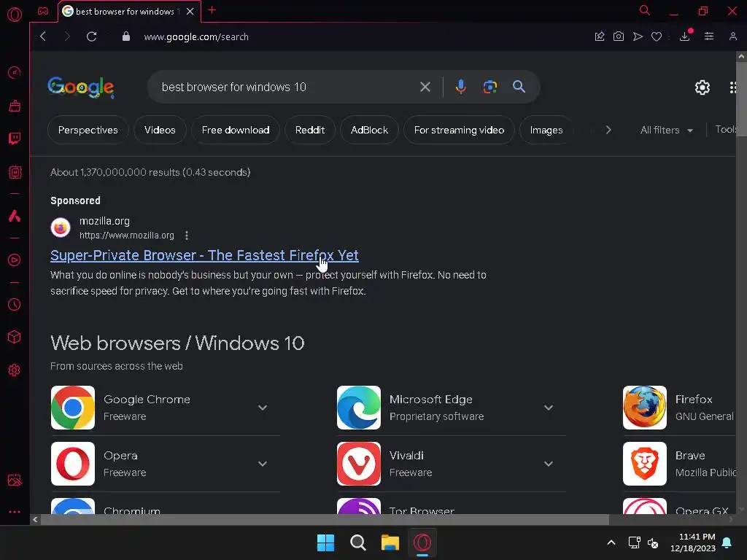The image size is (747, 560).
Task: Open the notification bell in taskbar
Action: [x=727, y=542]
